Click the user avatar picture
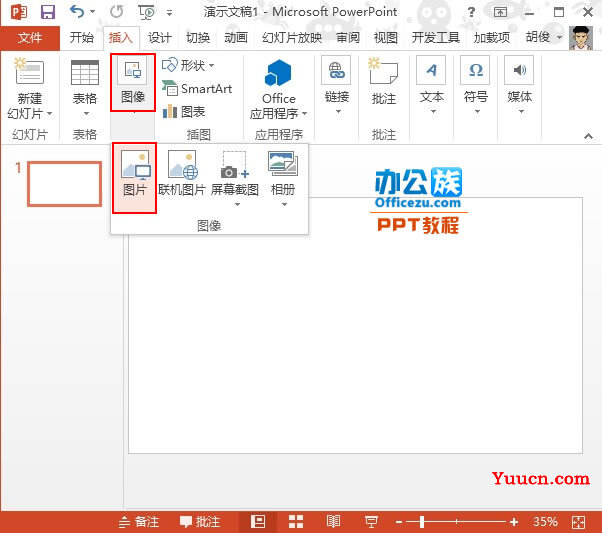The width and height of the screenshot is (602, 533). point(580,38)
